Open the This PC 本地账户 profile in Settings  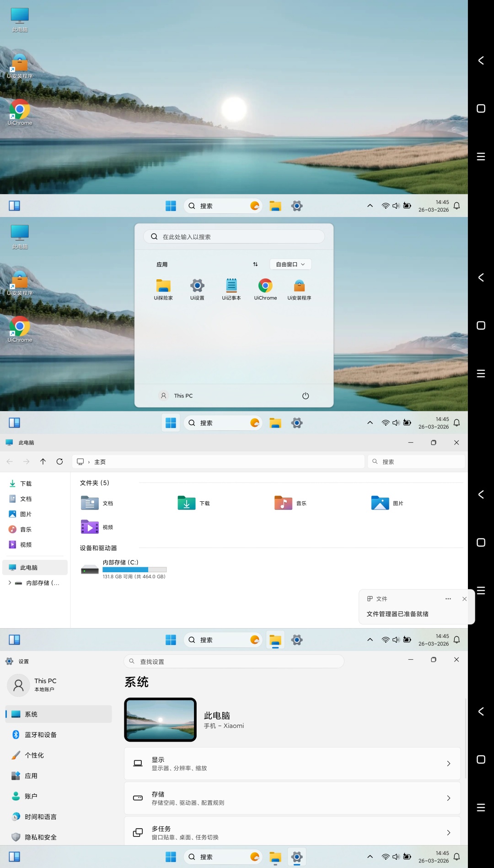33,685
